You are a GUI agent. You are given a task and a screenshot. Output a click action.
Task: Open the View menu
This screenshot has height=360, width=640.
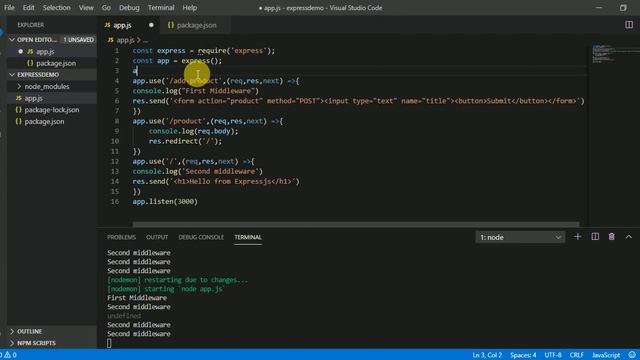pyautogui.click(x=86, y=7)
